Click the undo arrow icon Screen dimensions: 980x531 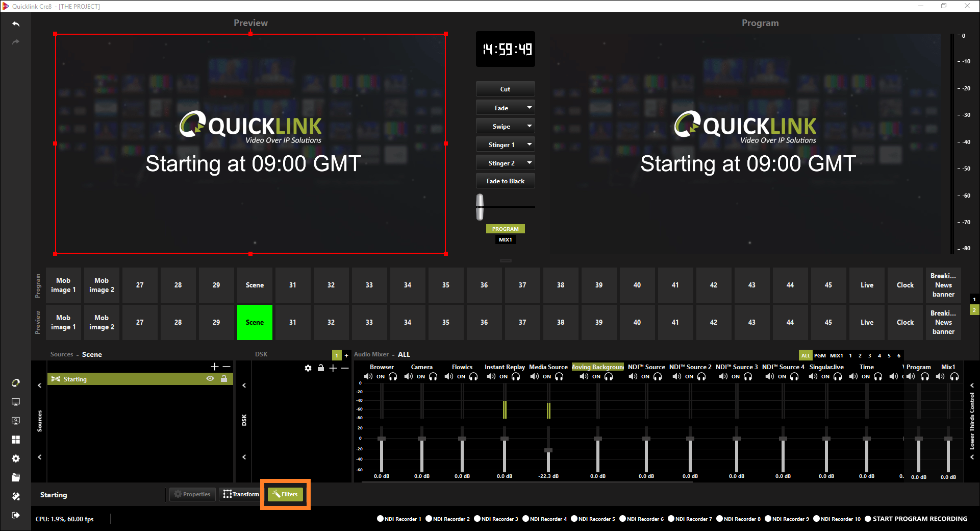(x=16, y=24)
